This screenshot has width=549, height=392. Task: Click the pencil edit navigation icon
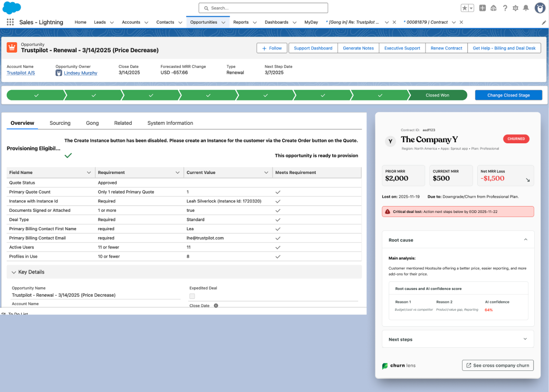click(544, 22)
